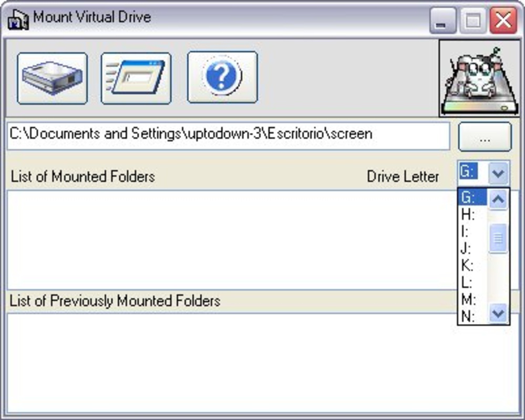Click the hamster drive logo image
Viewport: 525px width, 420px height.
click(479, 79)
